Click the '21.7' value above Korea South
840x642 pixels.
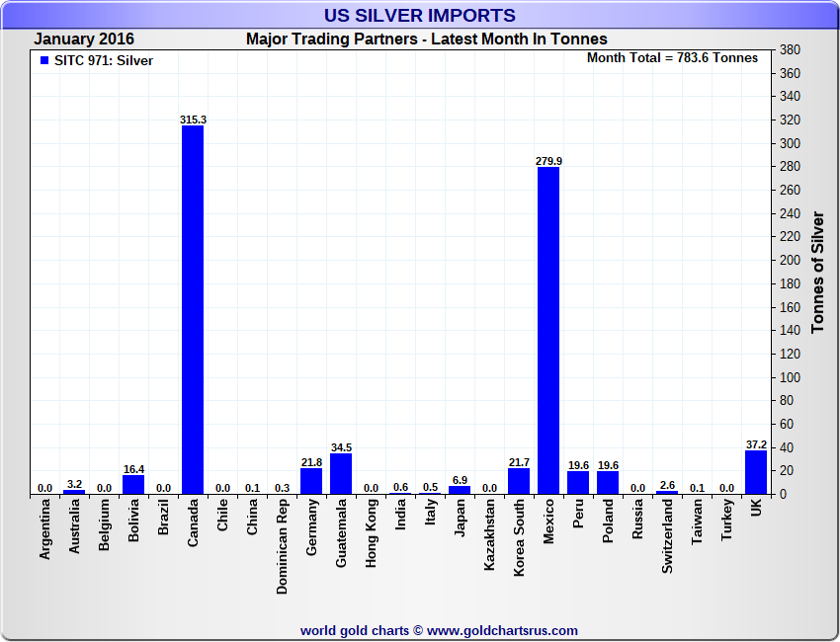[519, 462]
